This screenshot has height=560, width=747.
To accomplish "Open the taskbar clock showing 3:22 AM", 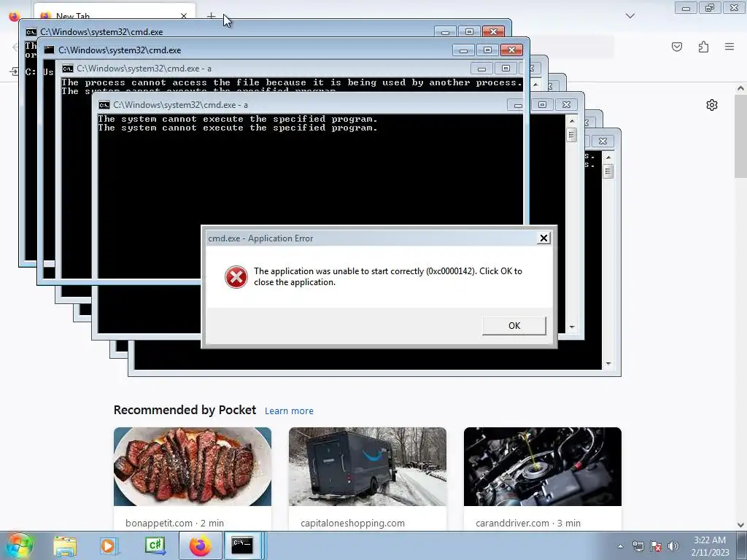I will (710, 546).
